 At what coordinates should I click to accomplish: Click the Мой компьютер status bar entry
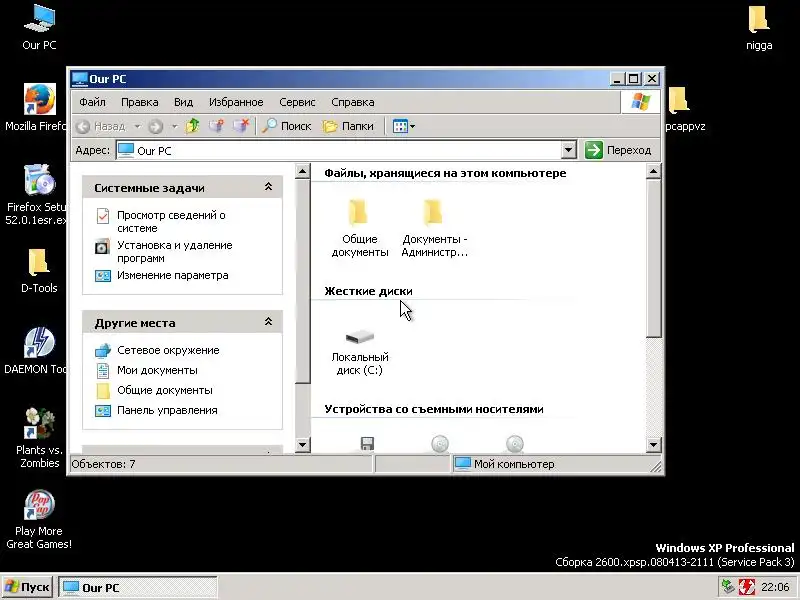pos(504,464)
